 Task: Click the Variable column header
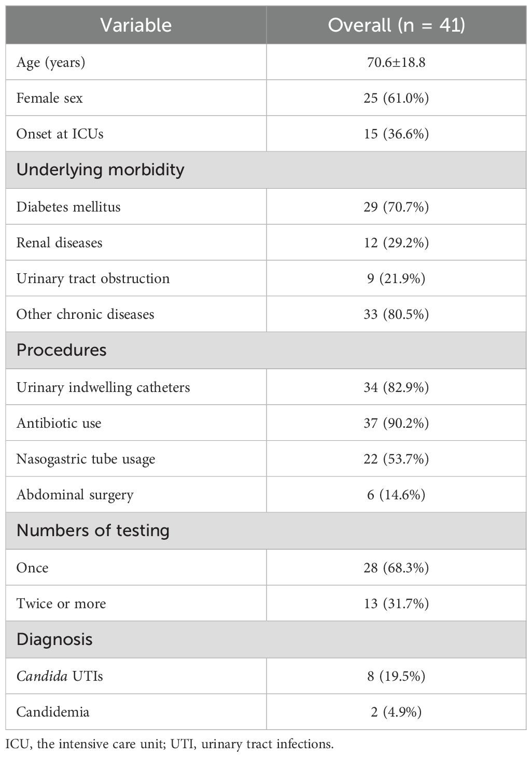[x=136, y=25]
